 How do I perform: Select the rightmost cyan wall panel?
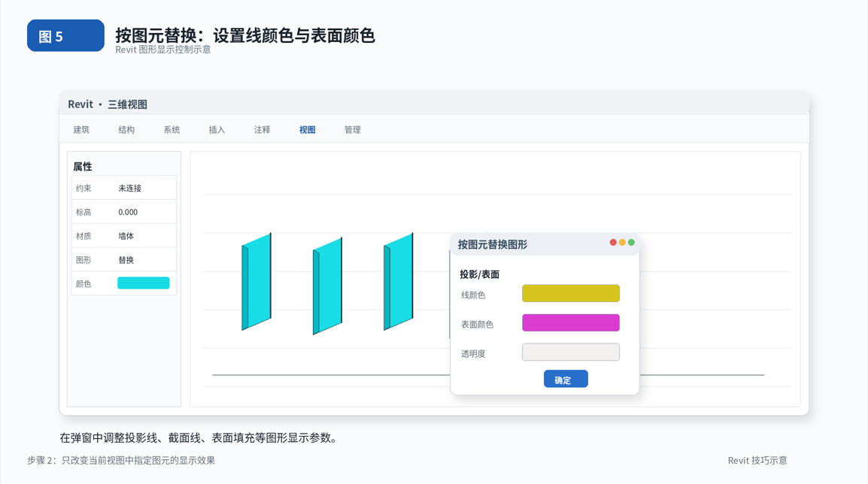(398, 282)
